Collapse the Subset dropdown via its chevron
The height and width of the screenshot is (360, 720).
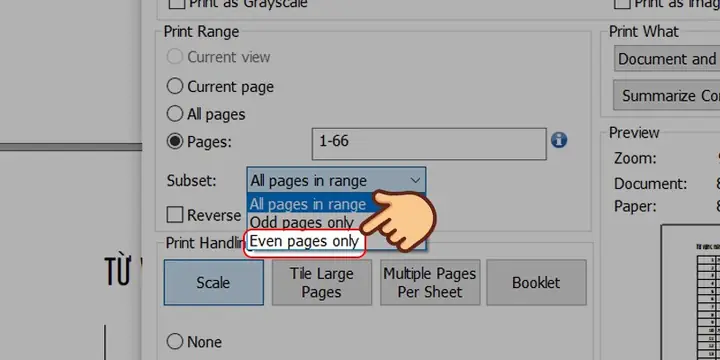pos(415,180)
